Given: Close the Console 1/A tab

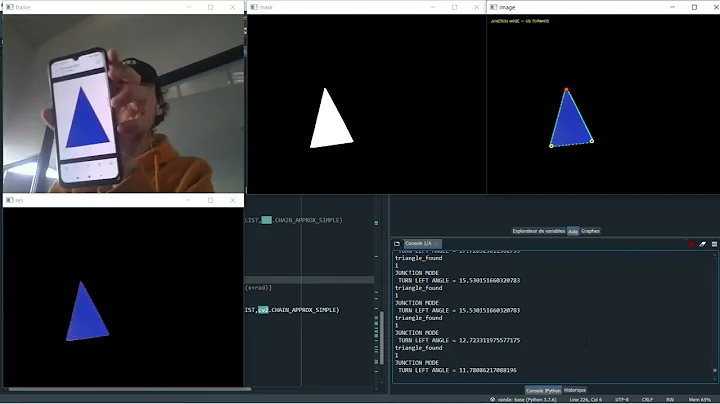Looking at the screenshot, I should coord(437,243).
